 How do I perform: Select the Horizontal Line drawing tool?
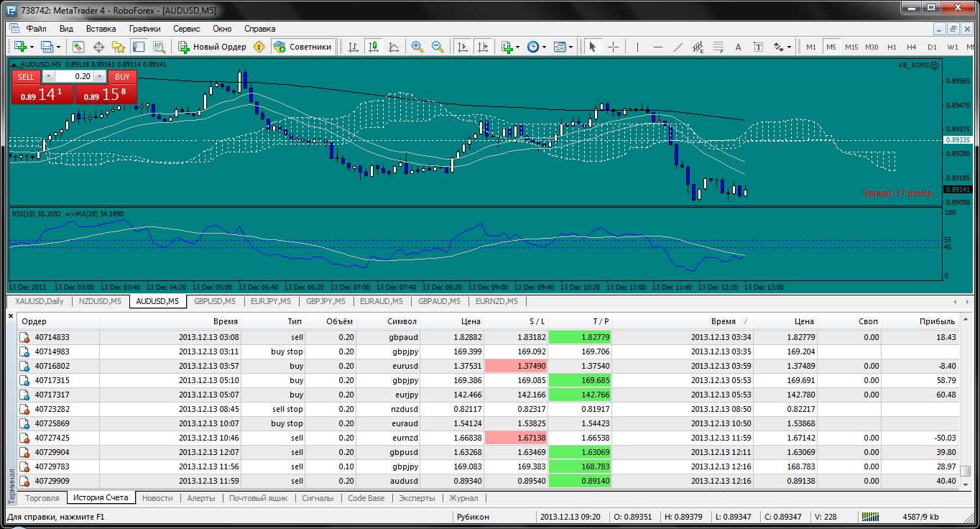[657, 47]
